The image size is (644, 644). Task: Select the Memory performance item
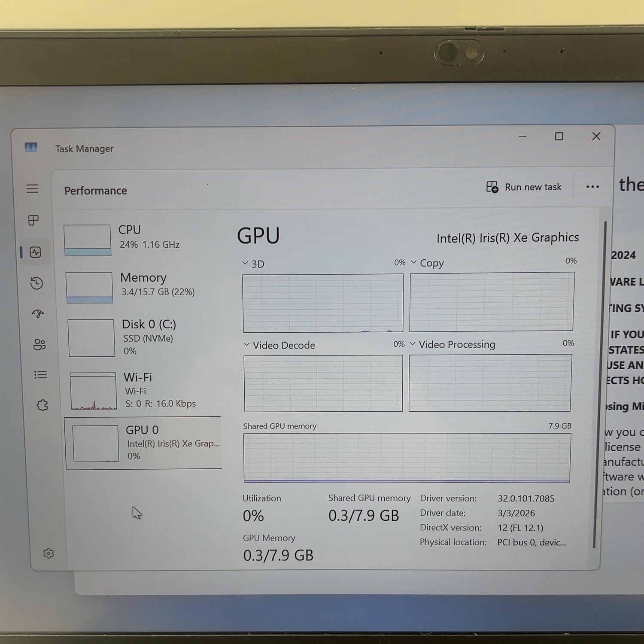(143, 286)
